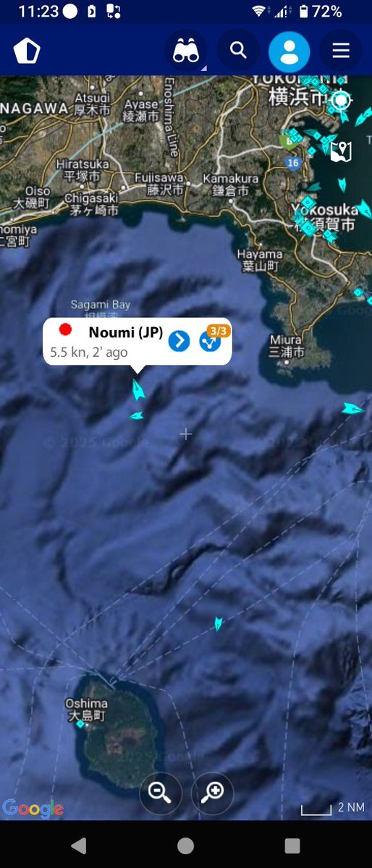
Task: Center map on my location target icon
Action: (x=341, y=101)
